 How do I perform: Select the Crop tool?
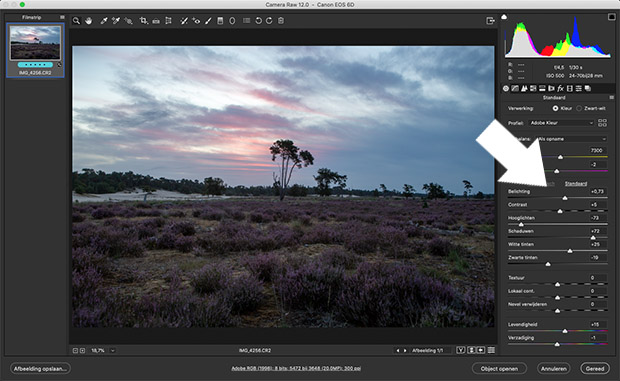144,21
